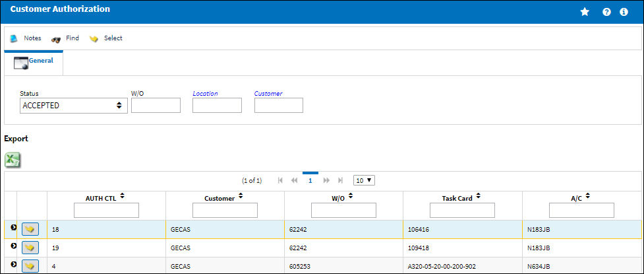The image size is (644, 274).
Task: Click the Location input field
Action: pos(217,106)
